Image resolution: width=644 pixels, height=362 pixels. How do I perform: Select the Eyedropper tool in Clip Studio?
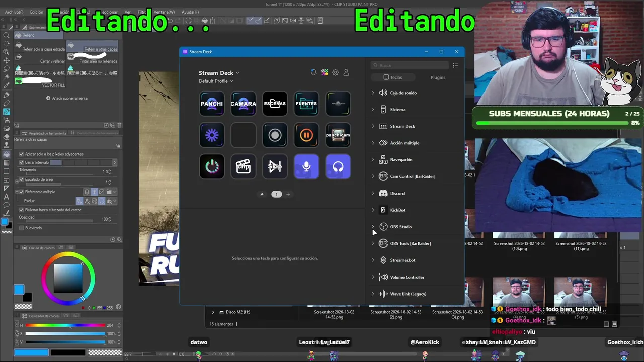pyautogui.click(x=7, y=86)
